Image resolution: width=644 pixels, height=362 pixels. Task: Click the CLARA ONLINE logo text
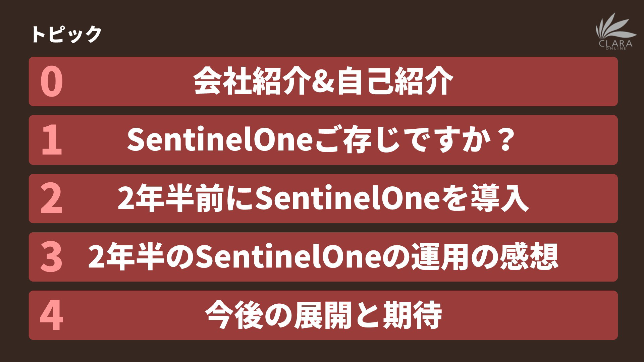click(x=616, y=45)
